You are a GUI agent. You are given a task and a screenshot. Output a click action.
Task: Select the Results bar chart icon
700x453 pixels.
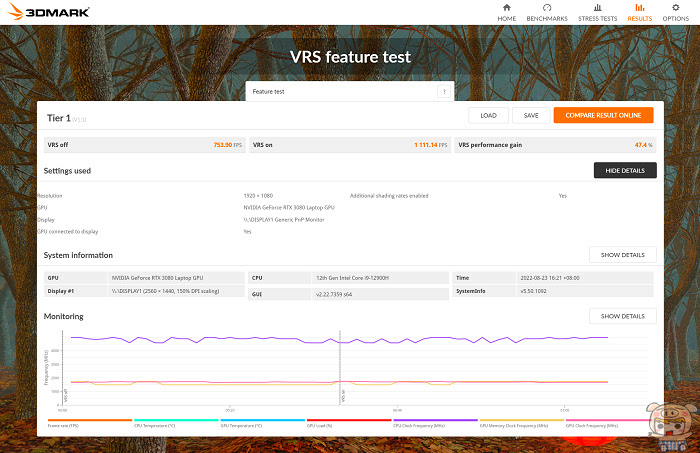coord(639,8)
